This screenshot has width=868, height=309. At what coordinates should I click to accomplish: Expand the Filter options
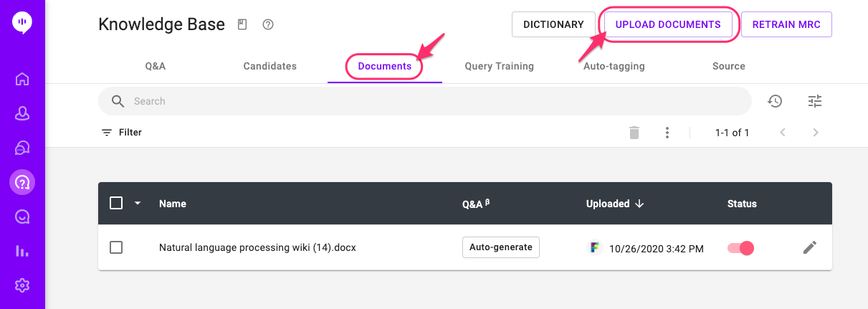[121, 133]
